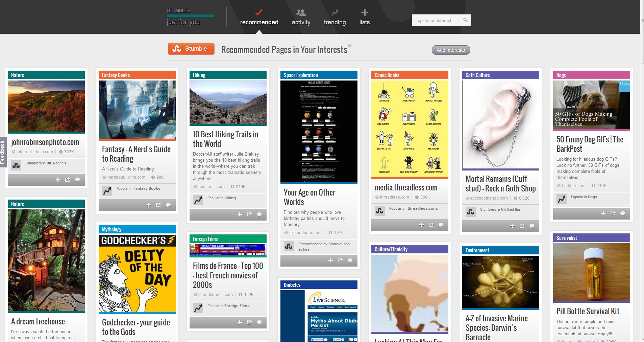This screenshot has height=342, width=644.
Task: Click the orange Stumble button
Action: pos(191,49)
